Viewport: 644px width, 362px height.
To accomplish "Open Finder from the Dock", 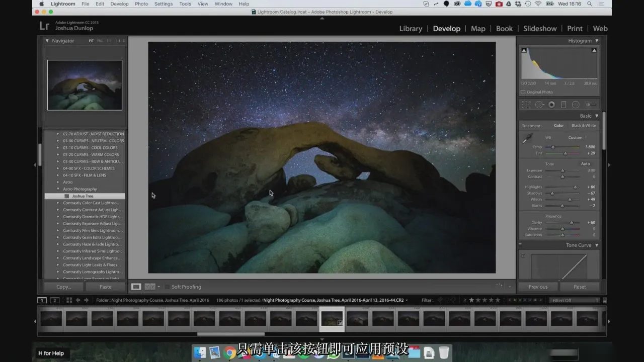I will [x=200, y=352].
